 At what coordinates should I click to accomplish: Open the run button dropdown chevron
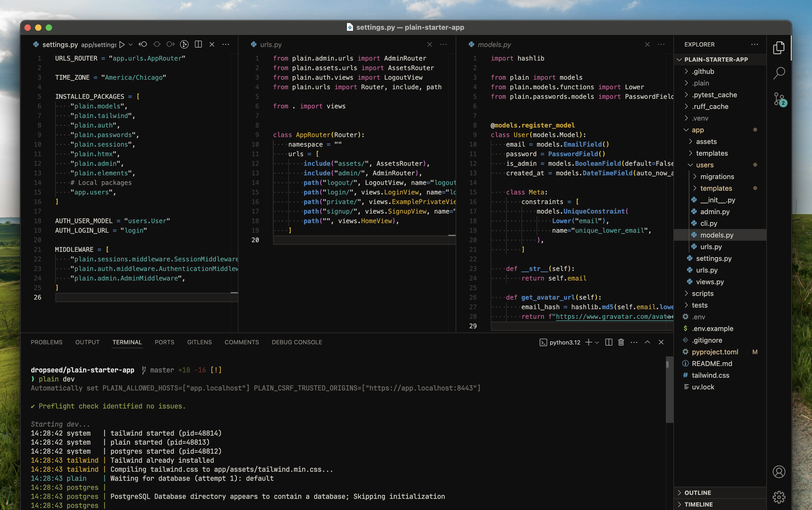[131, 44]
